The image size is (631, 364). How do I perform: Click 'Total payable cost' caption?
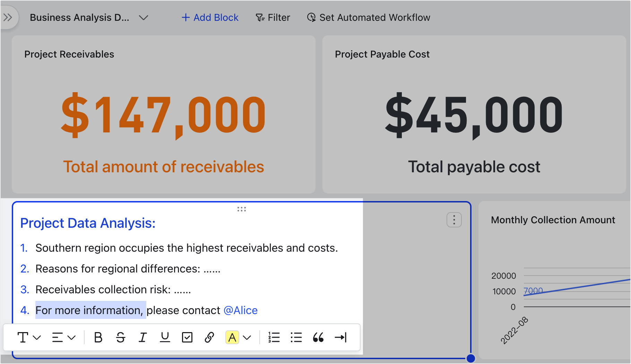tap(474, 167)
